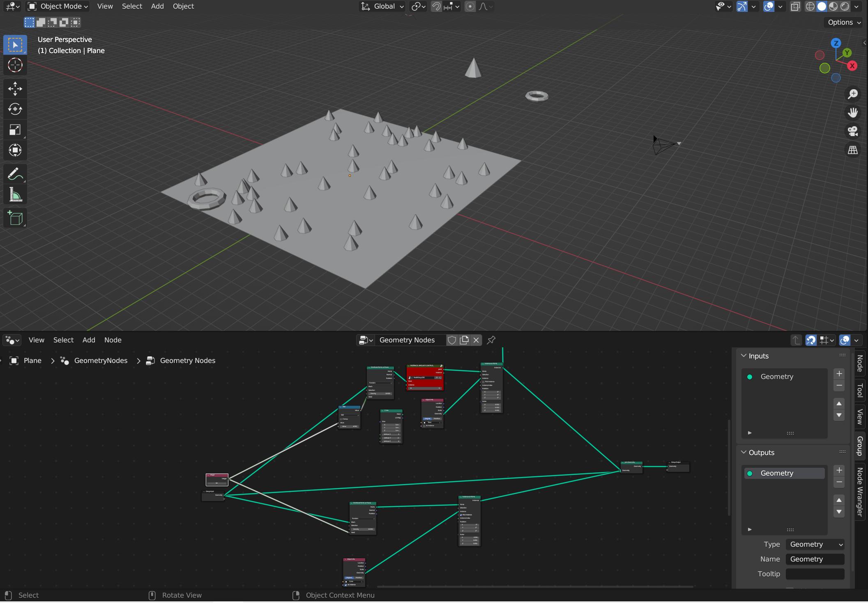Open the Object menu

pos(183,6)
